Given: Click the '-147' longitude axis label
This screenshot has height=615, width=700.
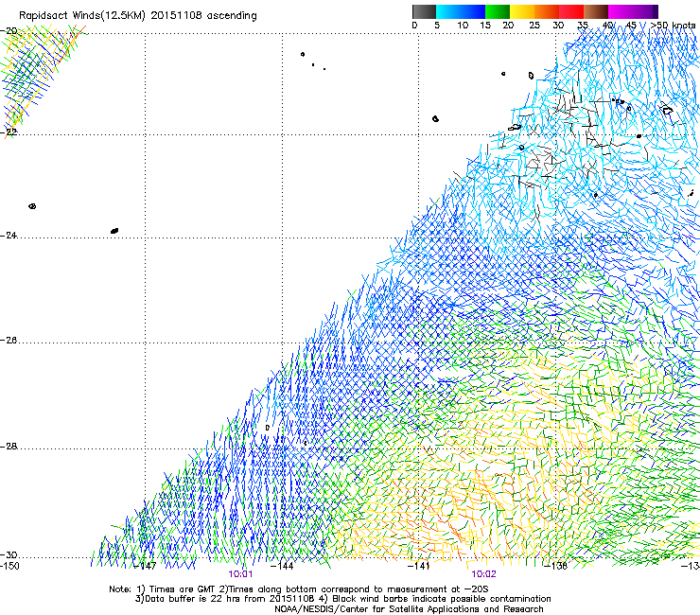Looking at the screenshot, I should [x=146, y=566].
